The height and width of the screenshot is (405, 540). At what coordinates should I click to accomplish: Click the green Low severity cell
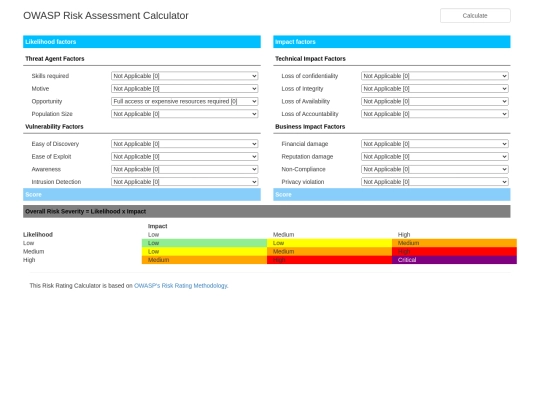[x=204, y=243]
